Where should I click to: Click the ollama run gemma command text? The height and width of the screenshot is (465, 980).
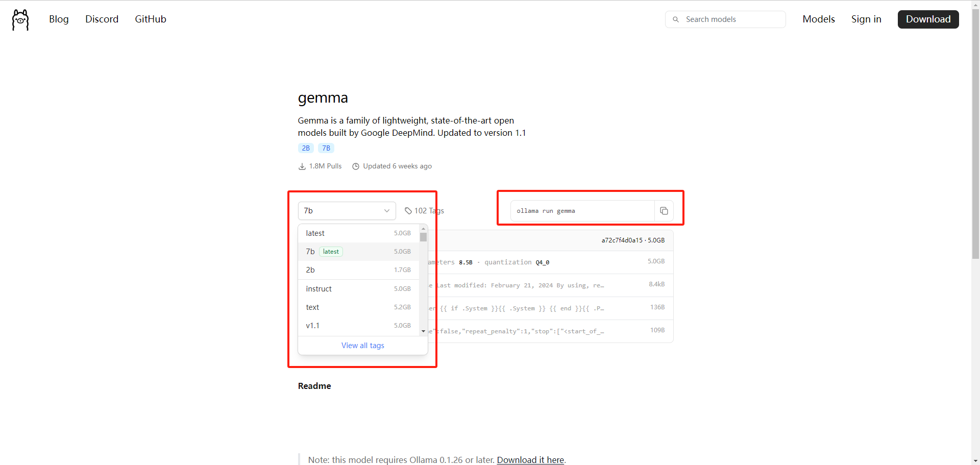point(546,211)
